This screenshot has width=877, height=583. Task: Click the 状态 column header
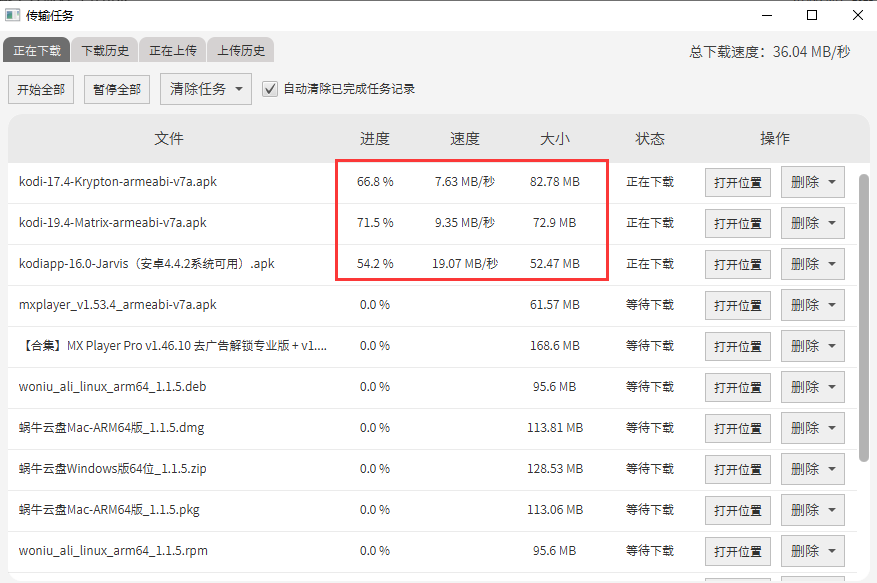[x=650, y=138]
